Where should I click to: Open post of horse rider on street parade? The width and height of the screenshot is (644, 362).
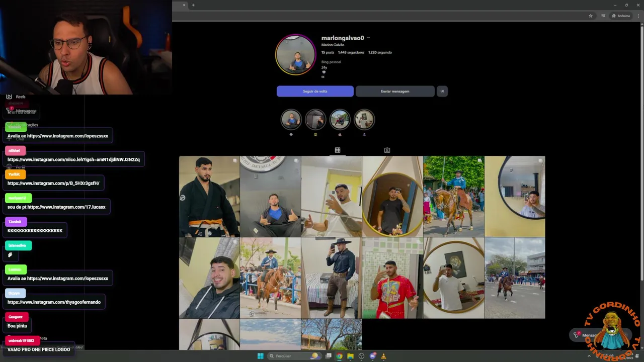[x=515, y=278]
